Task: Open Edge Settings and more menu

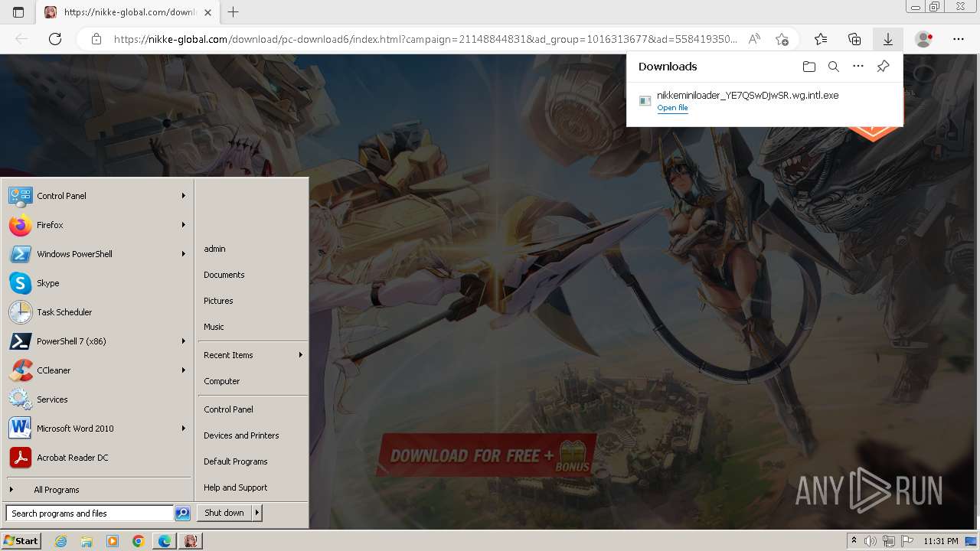Action: pos(959,39)
